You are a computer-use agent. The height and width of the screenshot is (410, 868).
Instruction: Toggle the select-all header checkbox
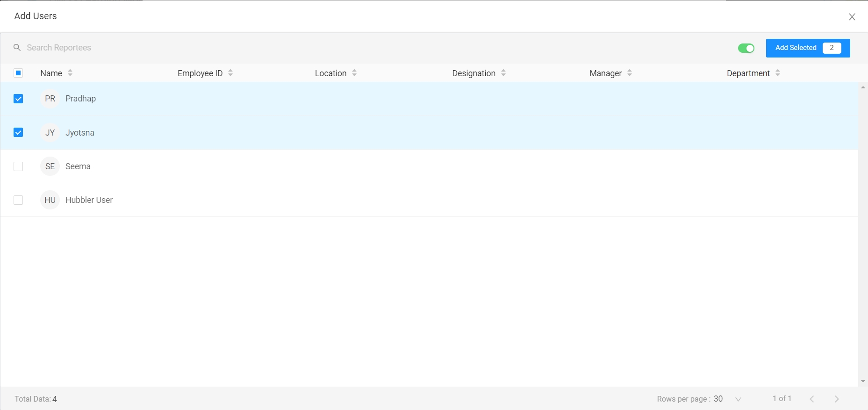coord(19,73)
